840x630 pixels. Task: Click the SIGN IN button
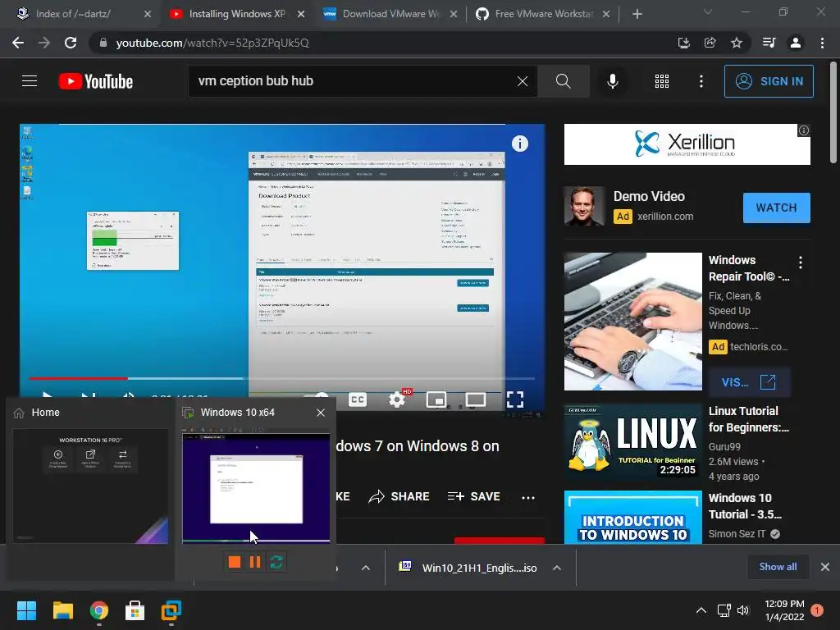pos(769,81)
